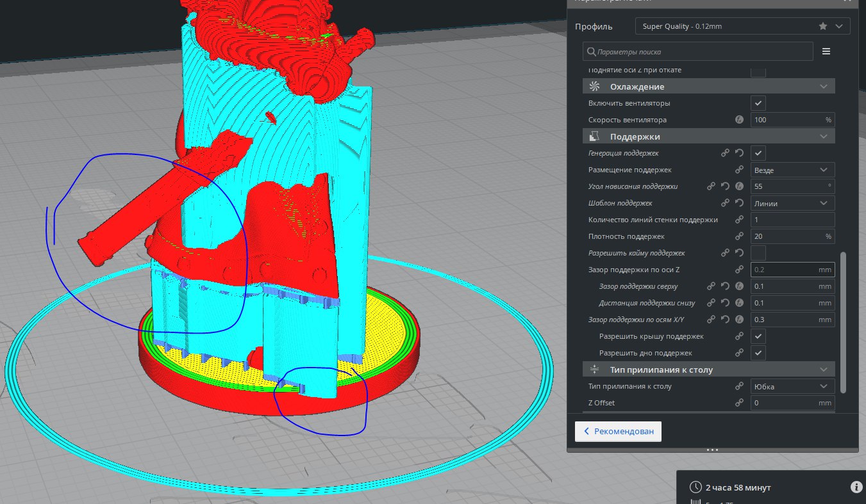Click the link icon for Плотность поддержек
This screenshot has width=866, height=504.
point(739,236)
